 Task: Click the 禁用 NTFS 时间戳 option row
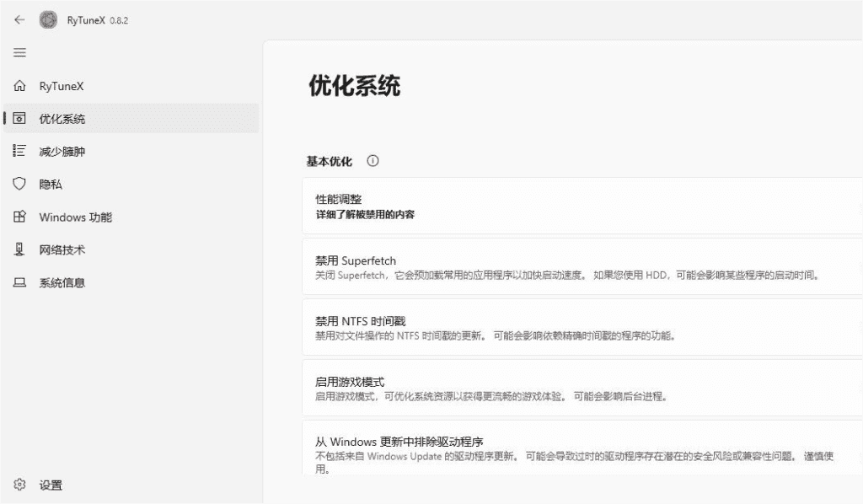click(582, 328)
